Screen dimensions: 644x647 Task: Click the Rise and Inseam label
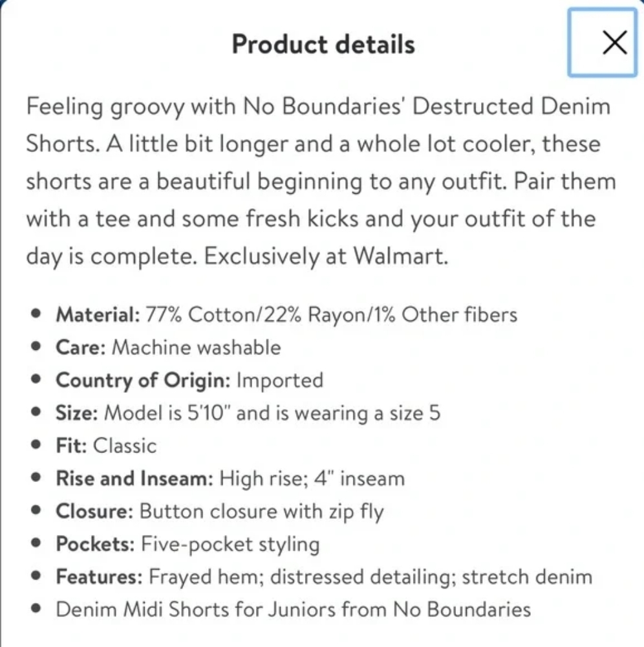click(x=135, y=479)
